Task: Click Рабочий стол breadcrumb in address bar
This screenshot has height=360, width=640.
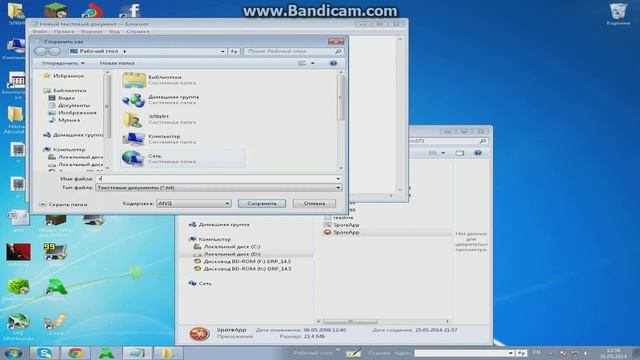Action: click(98, 51)
